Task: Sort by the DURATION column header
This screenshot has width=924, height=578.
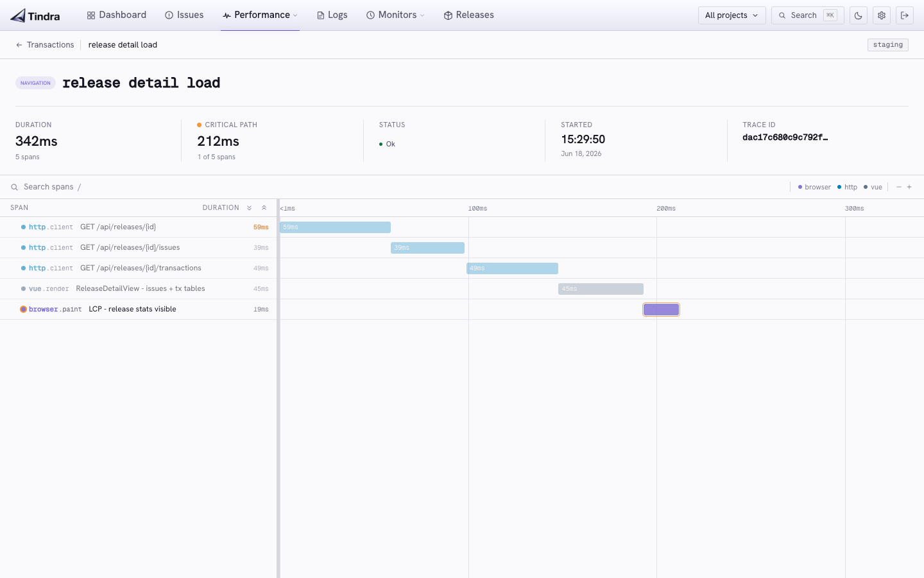Action: pyautogui.click(x=221, y=208)
